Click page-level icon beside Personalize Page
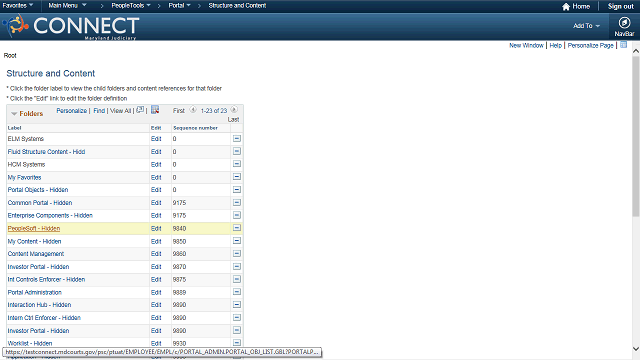 pyautogui.click(x=623, y=45)
